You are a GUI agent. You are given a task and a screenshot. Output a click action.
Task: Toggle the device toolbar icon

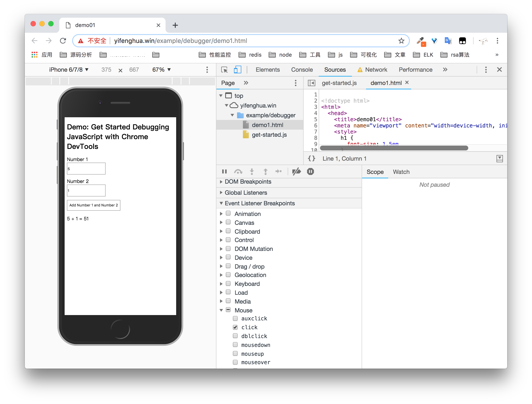237,70
